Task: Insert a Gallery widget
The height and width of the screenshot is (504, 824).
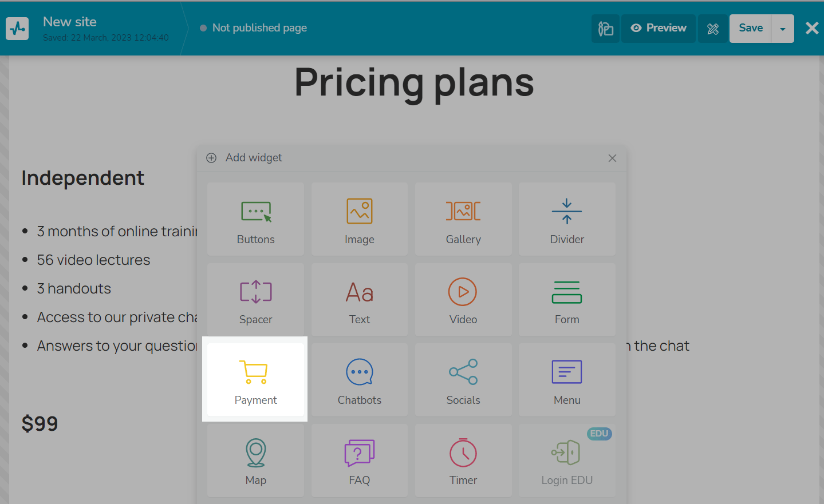Action: (x=463, y=219)
